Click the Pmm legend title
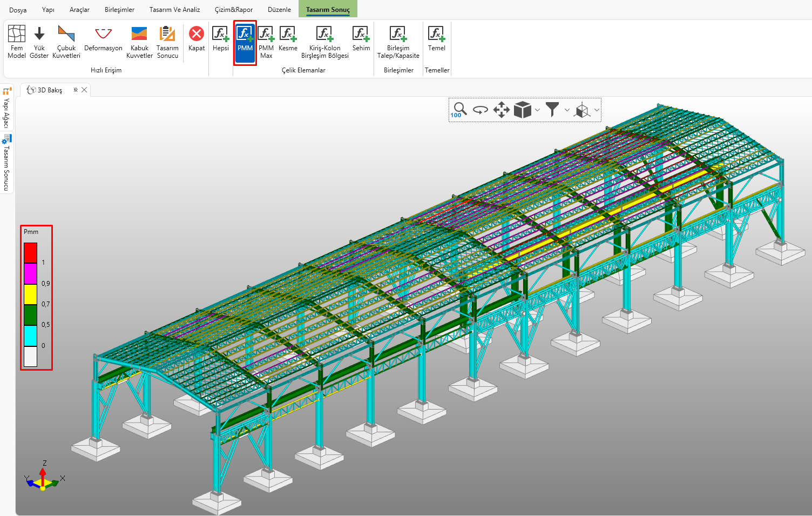Screen dimensions: 812x516 31,232
